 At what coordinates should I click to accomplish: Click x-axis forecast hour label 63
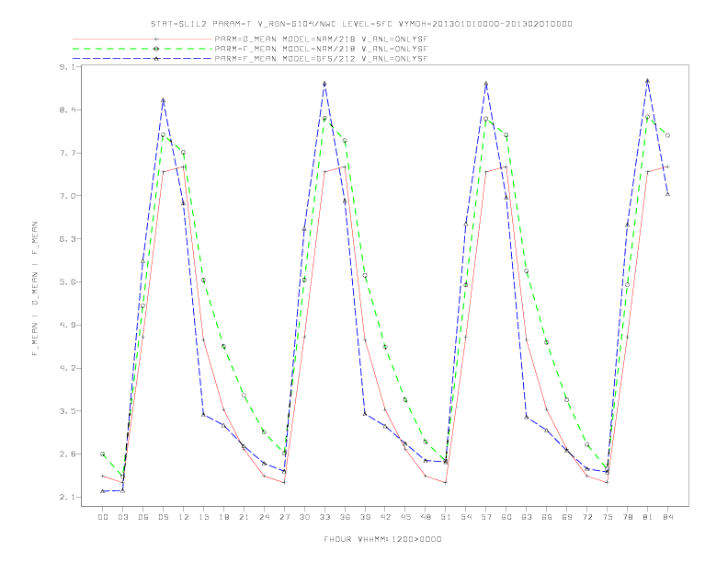(x=527, y=517)
